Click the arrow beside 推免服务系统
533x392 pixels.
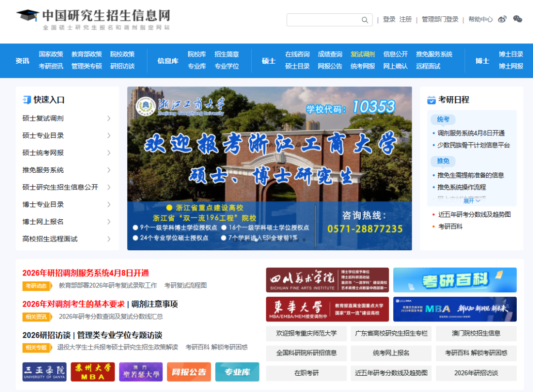[x=109, y=170]
